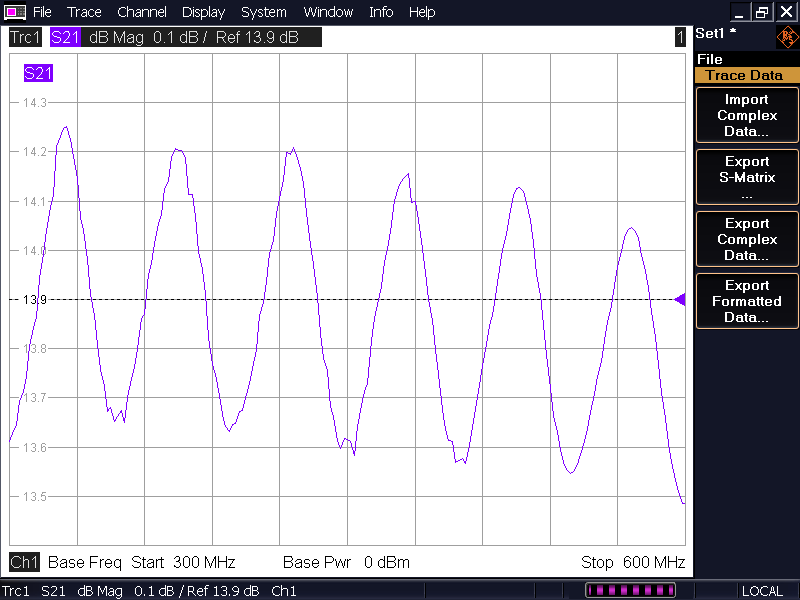The width and height of the screenshot is (800, 600).
Task: Open the Trace menu
Action: tap(84, 12)
